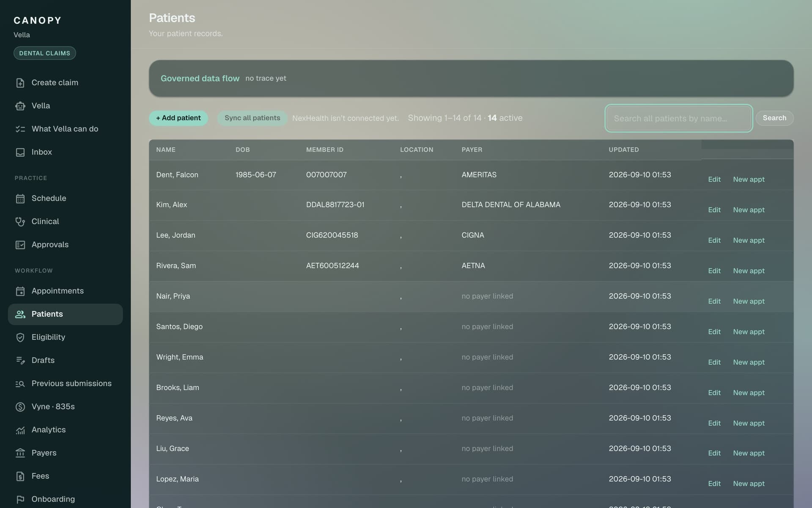Screen dimensions: 812x508
Task: Select the What Vella can do checklist icon
Action: (x=20, y=129)
